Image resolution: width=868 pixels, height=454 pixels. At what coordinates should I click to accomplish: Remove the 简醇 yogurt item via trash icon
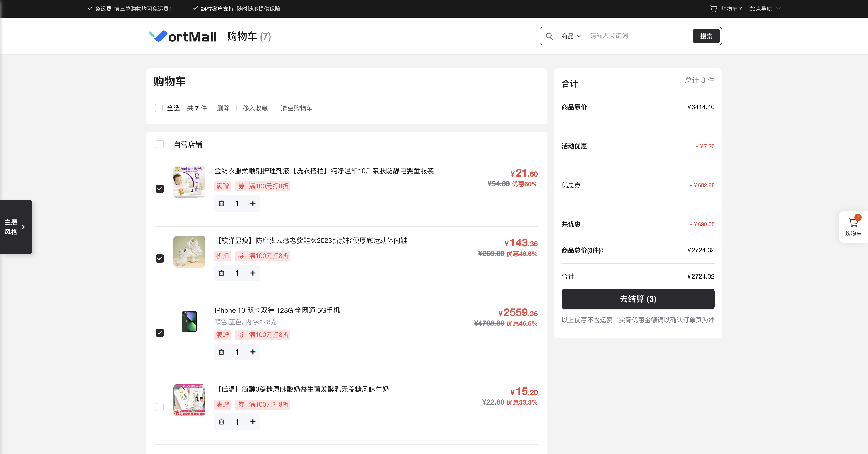click(x=221, y=422)
